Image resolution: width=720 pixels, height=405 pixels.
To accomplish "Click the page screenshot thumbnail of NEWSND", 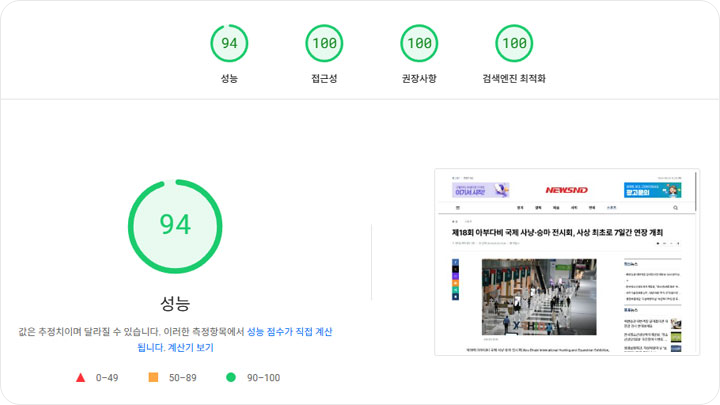I will 567,262.
